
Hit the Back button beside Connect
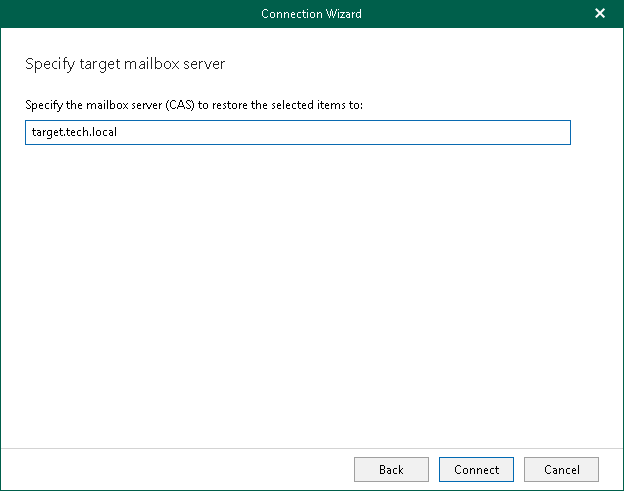391,469
